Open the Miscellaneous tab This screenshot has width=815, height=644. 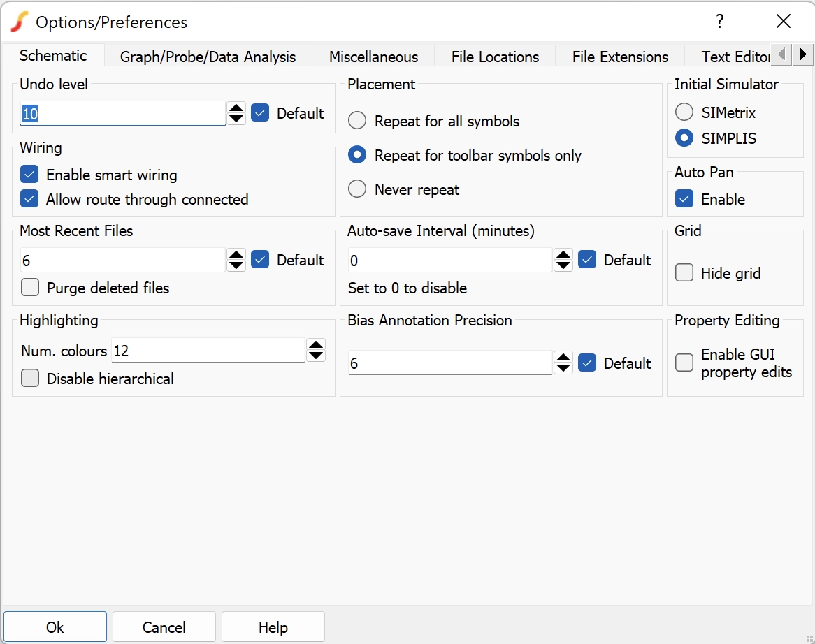(x=373, y=57)
